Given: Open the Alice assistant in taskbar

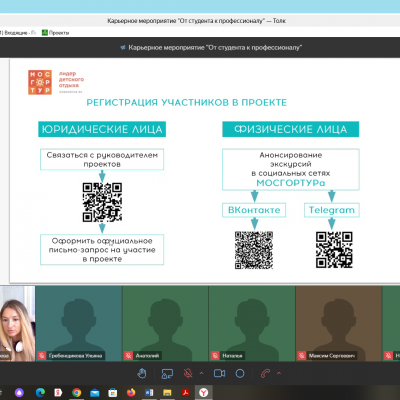Looking at the screenshot, I should (19, 393).
